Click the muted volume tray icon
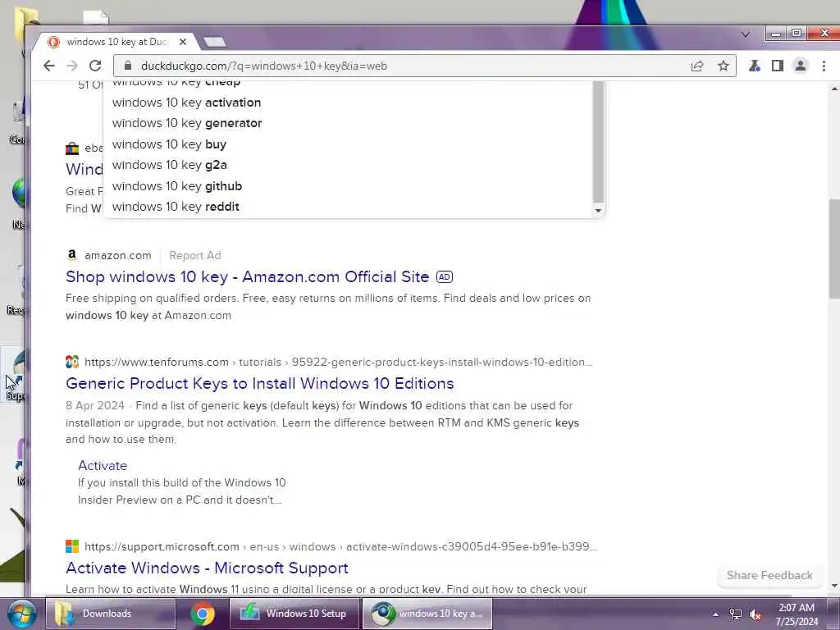This screenshot has height=630, width=840. [756, 614]
